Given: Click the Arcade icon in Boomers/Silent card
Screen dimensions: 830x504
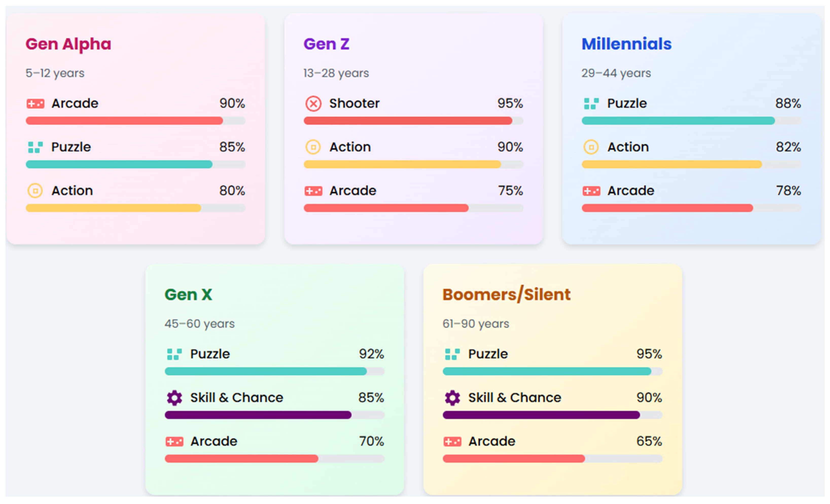Looking at the screenshot, I should (452, 442).
